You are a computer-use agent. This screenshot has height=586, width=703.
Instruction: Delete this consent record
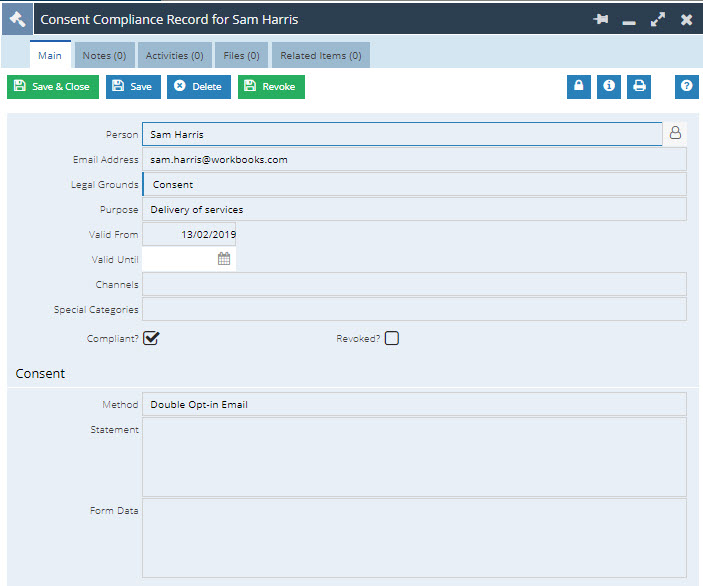click(x=199, y=87)
